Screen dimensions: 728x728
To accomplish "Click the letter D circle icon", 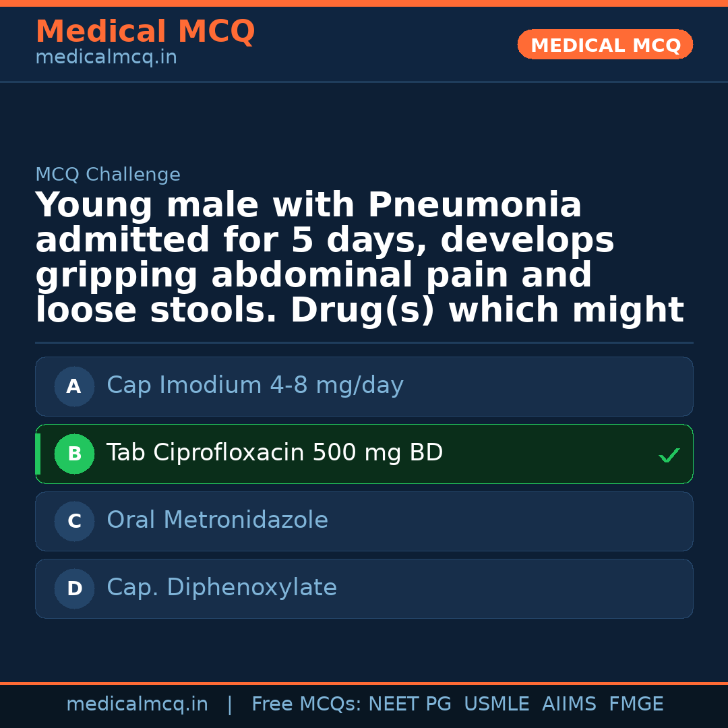I will (x=74, y=589).
